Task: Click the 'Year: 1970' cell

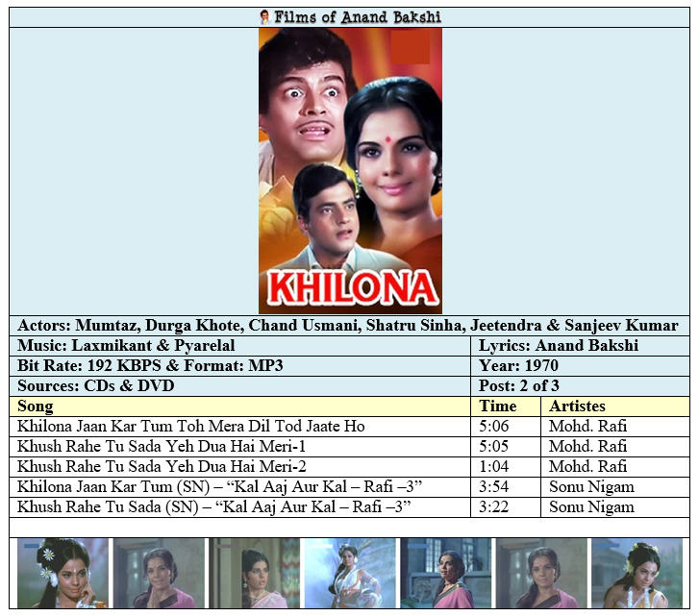Action: [580, 366]
